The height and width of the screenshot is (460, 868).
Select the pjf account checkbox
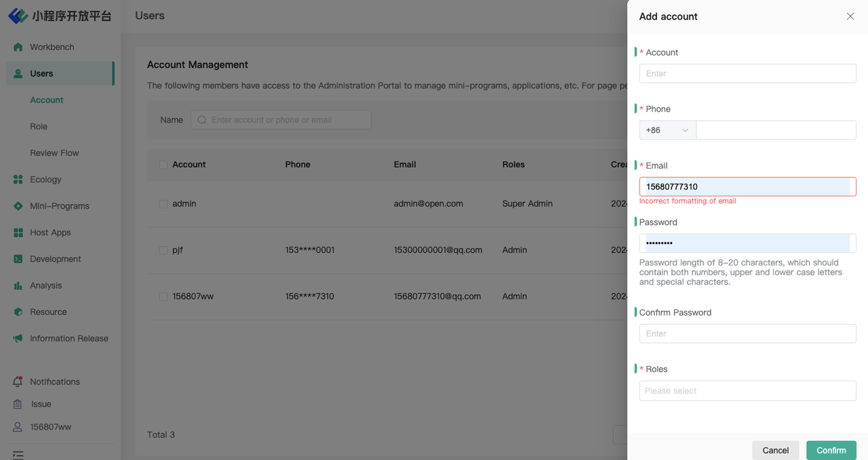click(x=163, y=250)
